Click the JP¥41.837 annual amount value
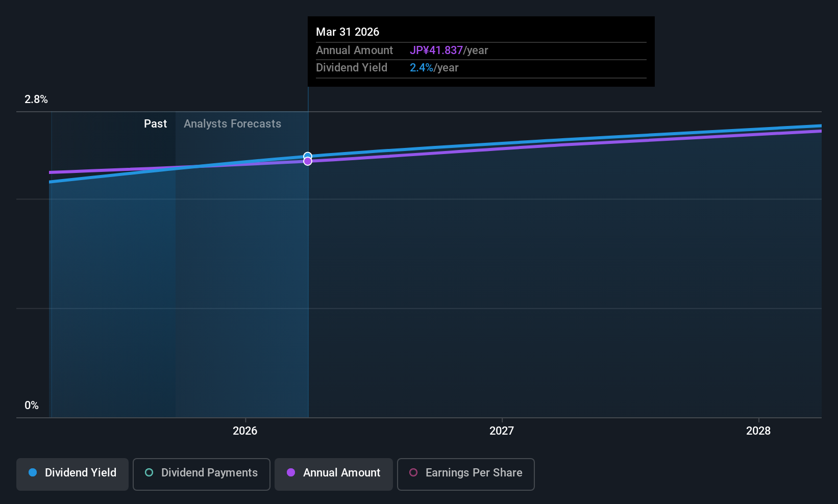This screenshot has height=504, width=838. (x=436, y=50)
